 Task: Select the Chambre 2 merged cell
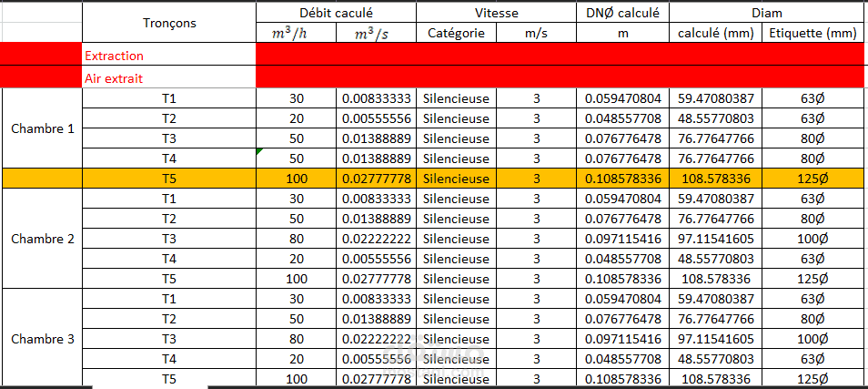pyautogui.click(x=43, y=239)
